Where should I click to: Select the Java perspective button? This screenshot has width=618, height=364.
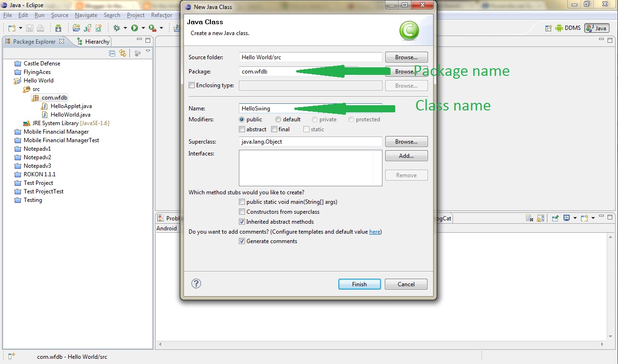tap(597, 28)
